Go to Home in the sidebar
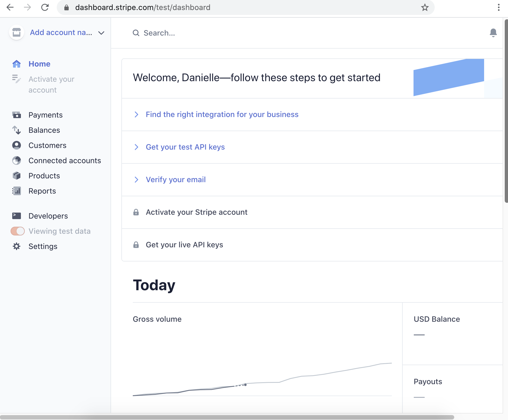 click(39, 64)
